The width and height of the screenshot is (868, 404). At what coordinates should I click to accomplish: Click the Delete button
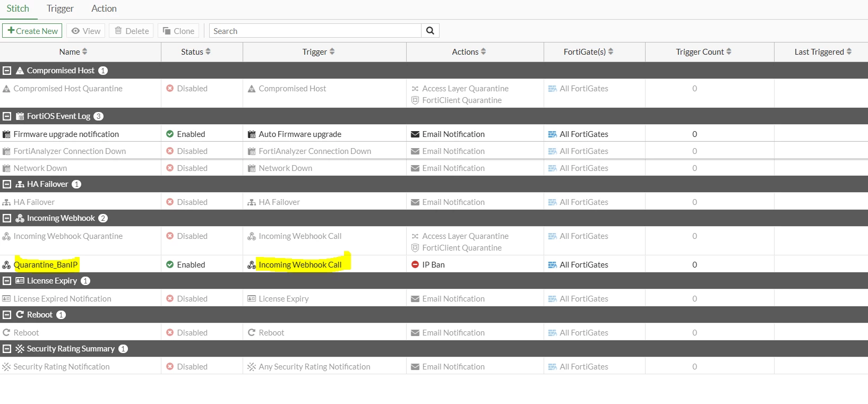click(x=131, y=31)
